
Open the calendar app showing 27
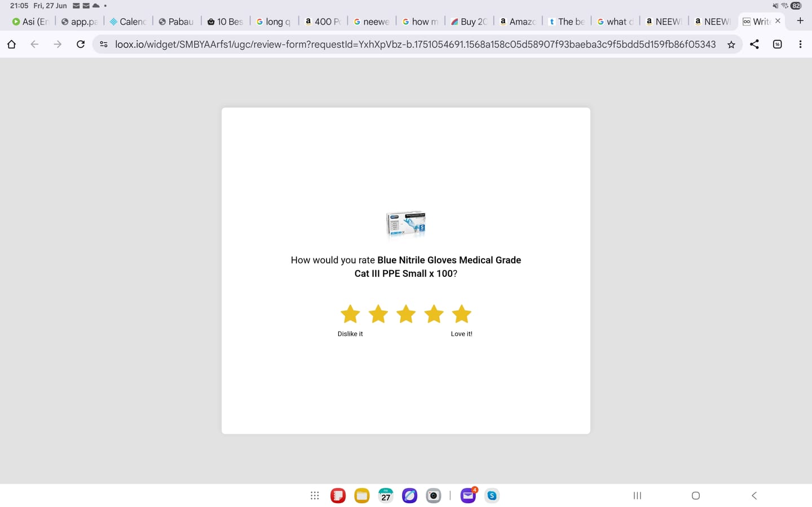[386, 496]
